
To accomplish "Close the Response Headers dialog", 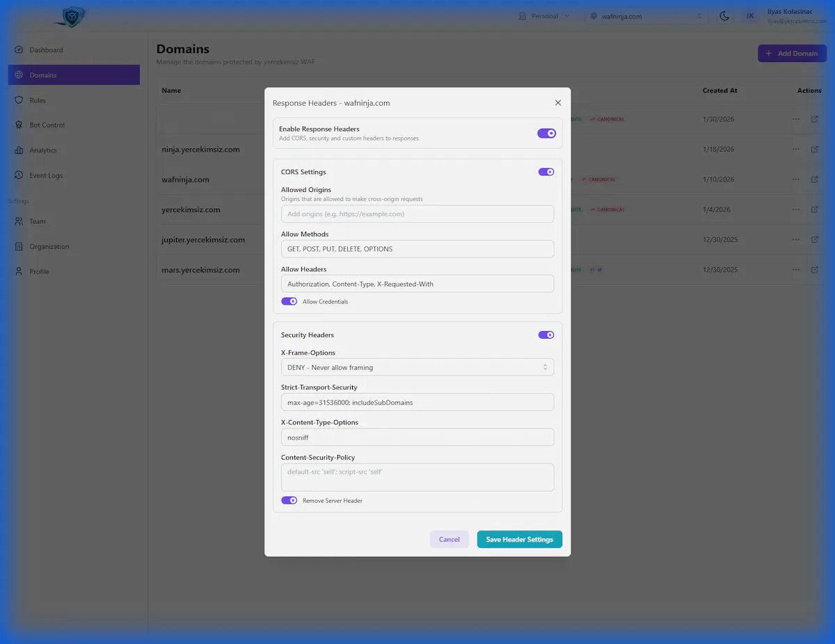I will (558, 102).
